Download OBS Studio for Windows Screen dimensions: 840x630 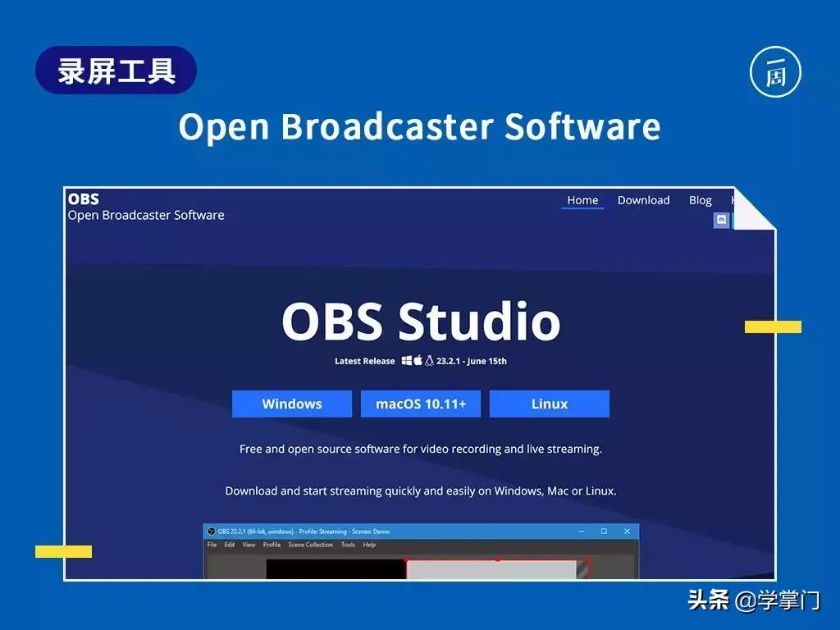[x=292, y=404]
